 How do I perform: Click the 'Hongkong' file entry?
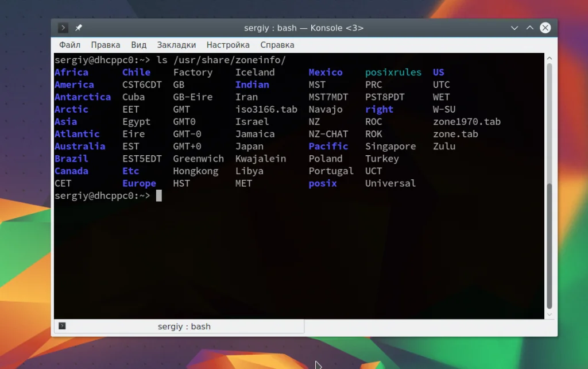click(195, 171)
